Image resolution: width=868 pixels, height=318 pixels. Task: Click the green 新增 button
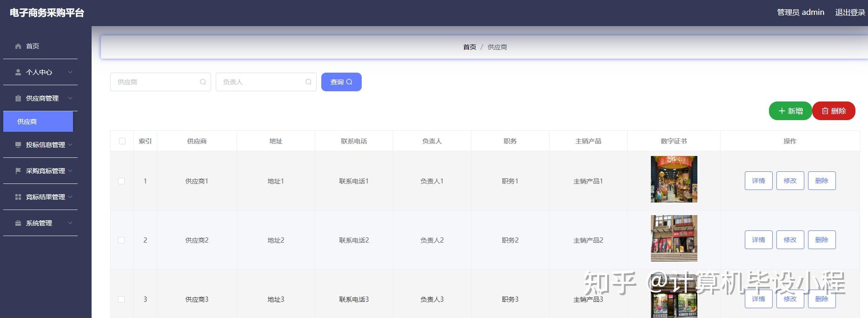pyautogui.click(x=790, y=111)
